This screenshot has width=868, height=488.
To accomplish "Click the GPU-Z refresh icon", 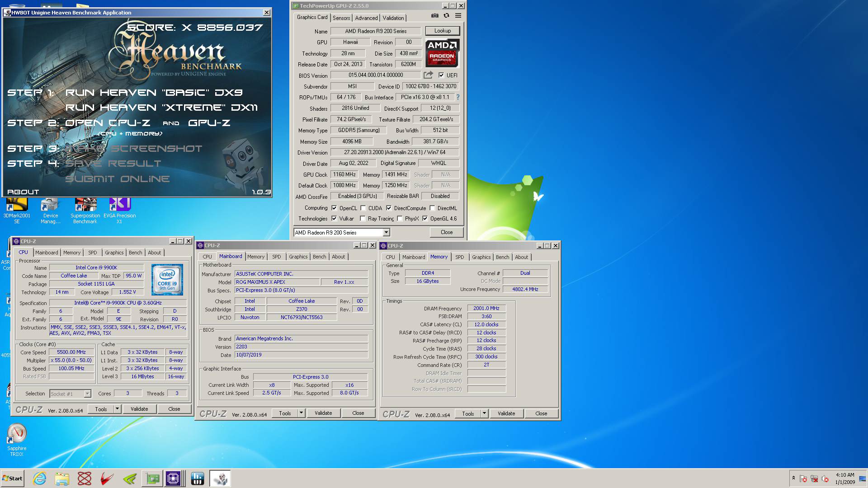I will (x=446, y=15).
